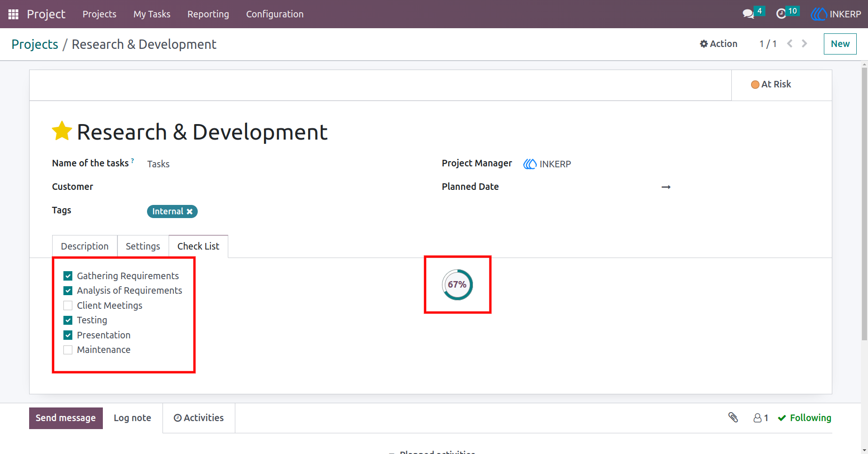
Task: Go to previous record arrow
Action: click(790, 44)
